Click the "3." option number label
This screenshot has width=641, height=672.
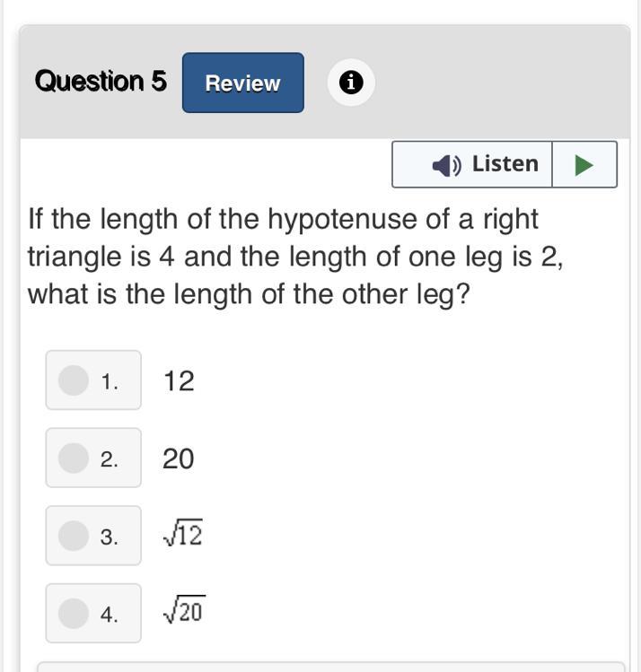click(110, 537)
